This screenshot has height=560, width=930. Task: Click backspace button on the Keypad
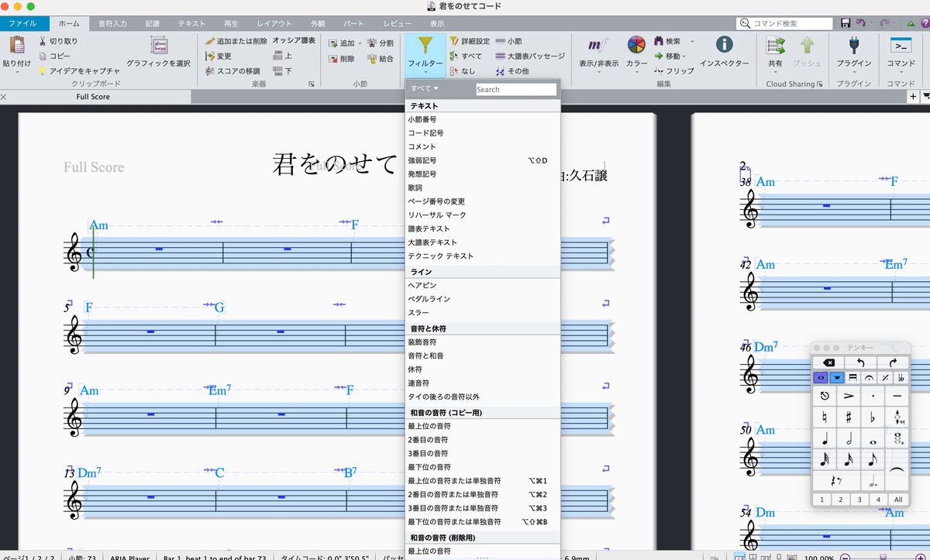coord(828,362)
